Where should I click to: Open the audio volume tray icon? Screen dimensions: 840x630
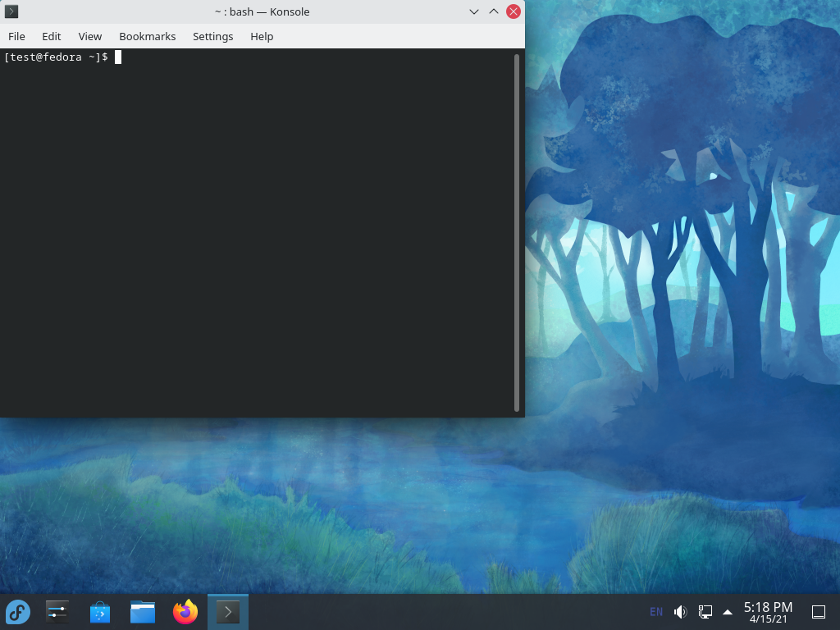point(680,612)
